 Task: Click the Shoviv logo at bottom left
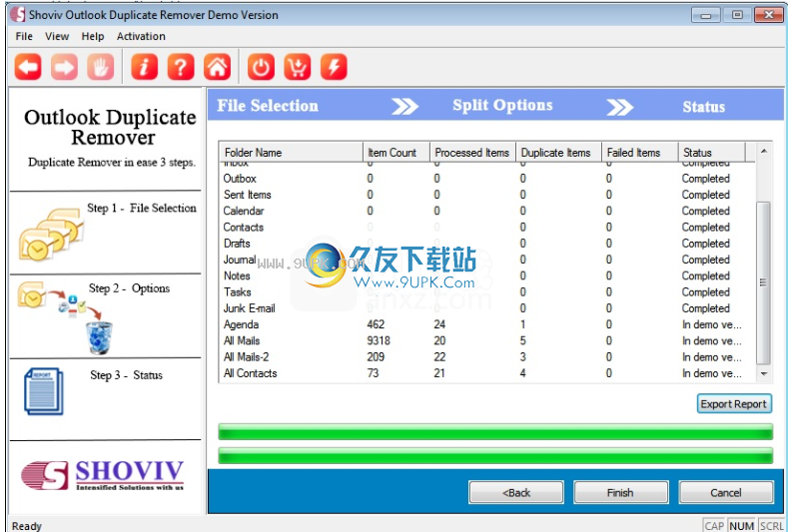(103, 475)
